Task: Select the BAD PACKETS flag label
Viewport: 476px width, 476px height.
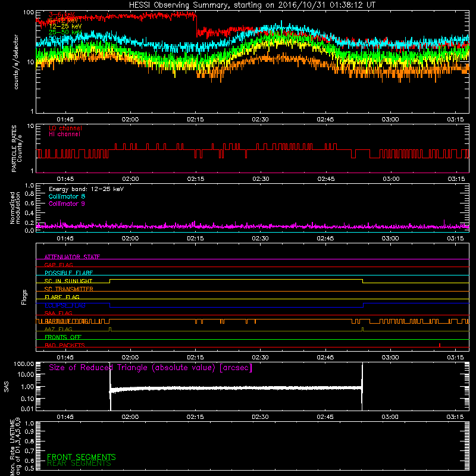Action: coord(65,345)
